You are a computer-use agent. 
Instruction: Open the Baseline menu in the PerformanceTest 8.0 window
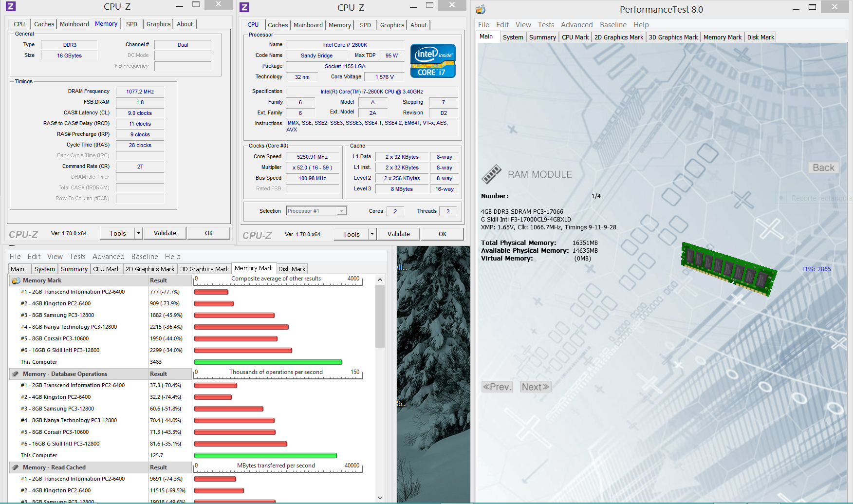click(612, 25)
